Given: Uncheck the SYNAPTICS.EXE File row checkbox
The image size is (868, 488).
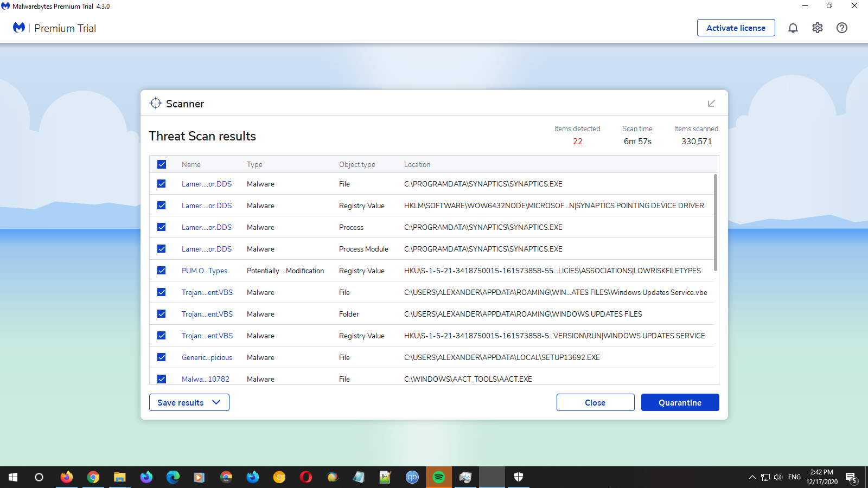Looking at the screenshot, I should [x=162, y=184].
